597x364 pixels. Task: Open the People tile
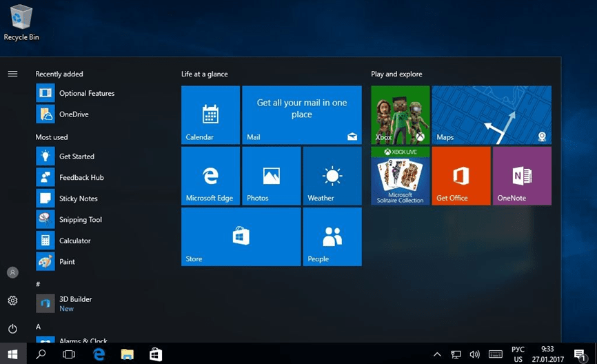point(332,236)
